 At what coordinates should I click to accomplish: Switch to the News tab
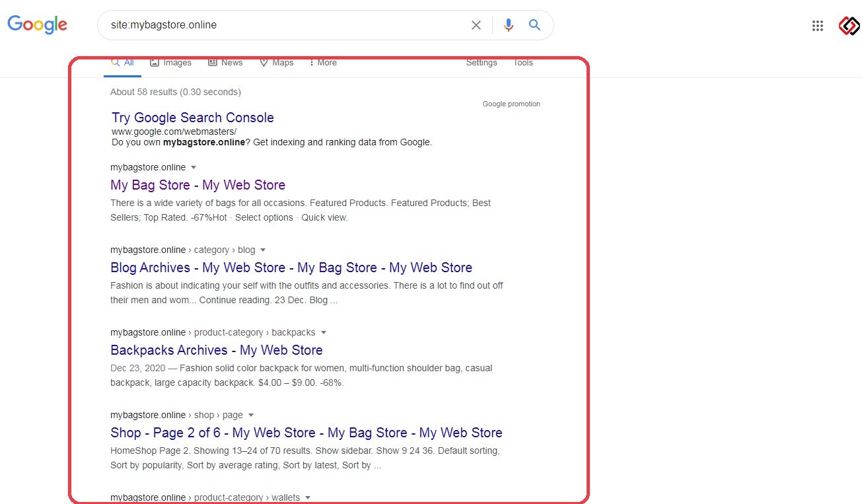coord(225,63)
